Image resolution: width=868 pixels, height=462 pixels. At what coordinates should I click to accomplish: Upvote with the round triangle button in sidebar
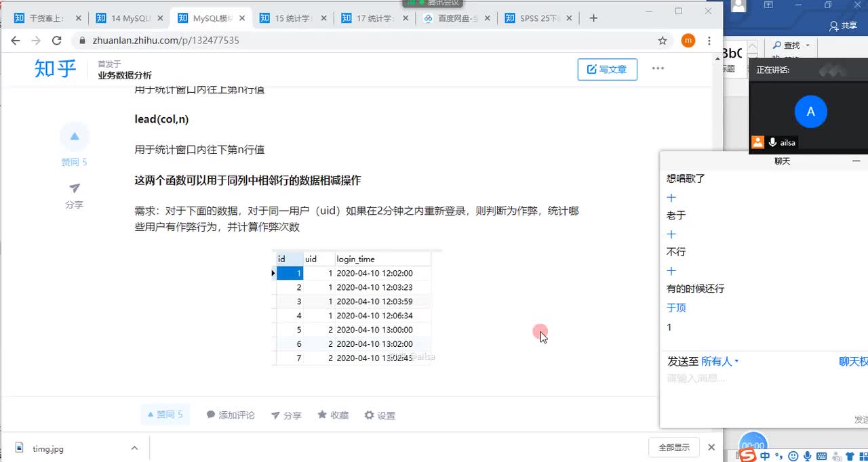75,136
